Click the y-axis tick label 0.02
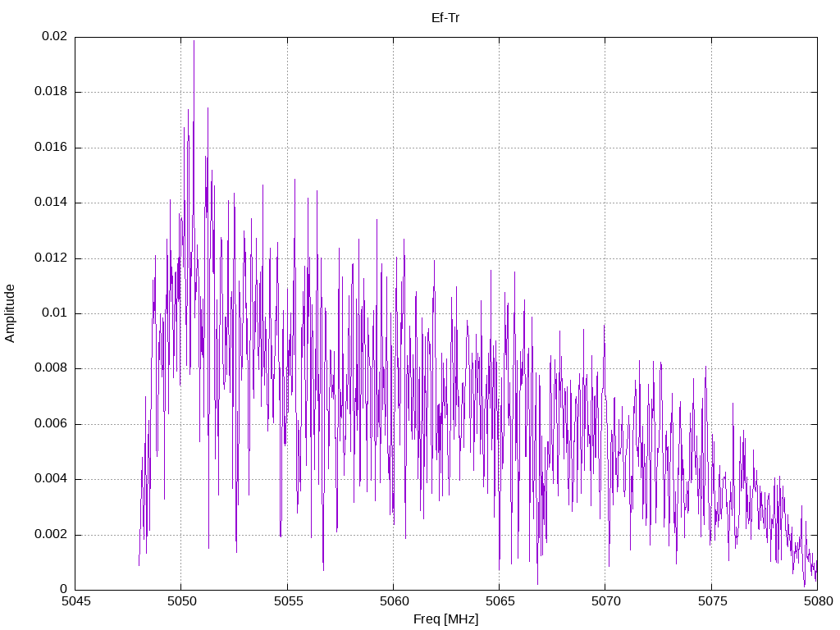The image size is (840, 630). (55, 36)
